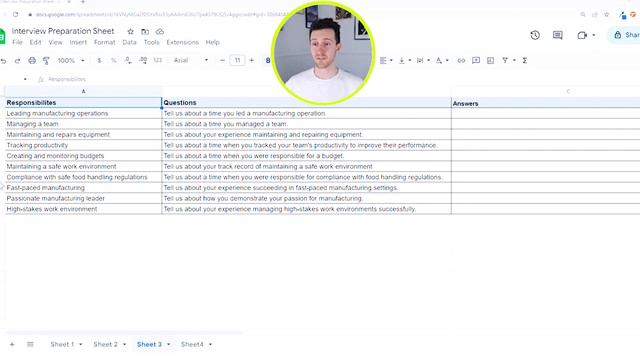
Task: Open the vertical align options
Action: (404, 60)
